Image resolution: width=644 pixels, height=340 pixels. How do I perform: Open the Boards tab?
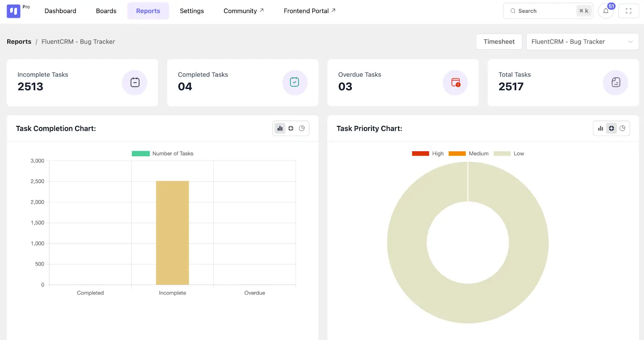(x=106, y=11)
